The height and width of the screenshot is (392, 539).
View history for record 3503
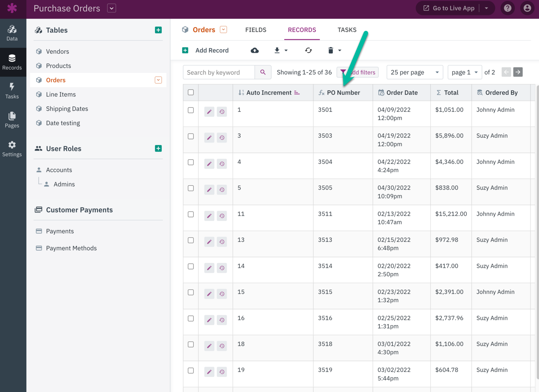[x=222, y=138]
